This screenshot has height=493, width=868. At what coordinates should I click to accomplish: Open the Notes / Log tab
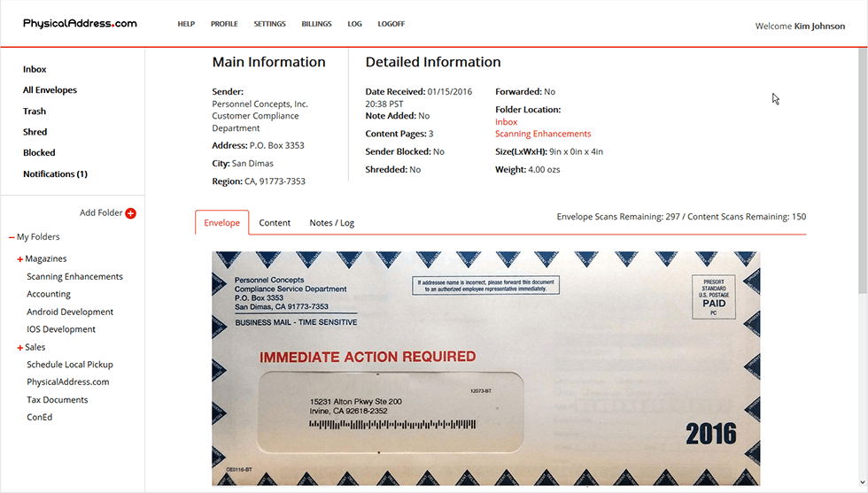(x=331, y=223)
